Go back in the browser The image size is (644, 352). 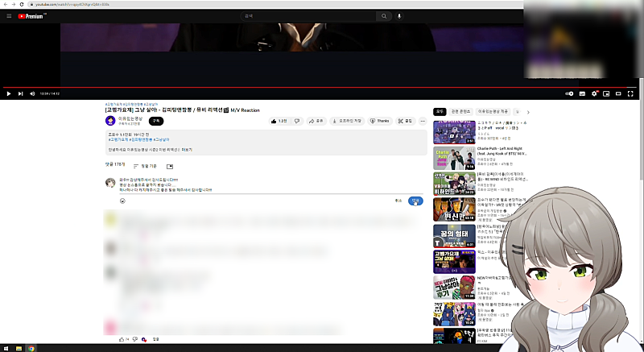pos(6,4)
